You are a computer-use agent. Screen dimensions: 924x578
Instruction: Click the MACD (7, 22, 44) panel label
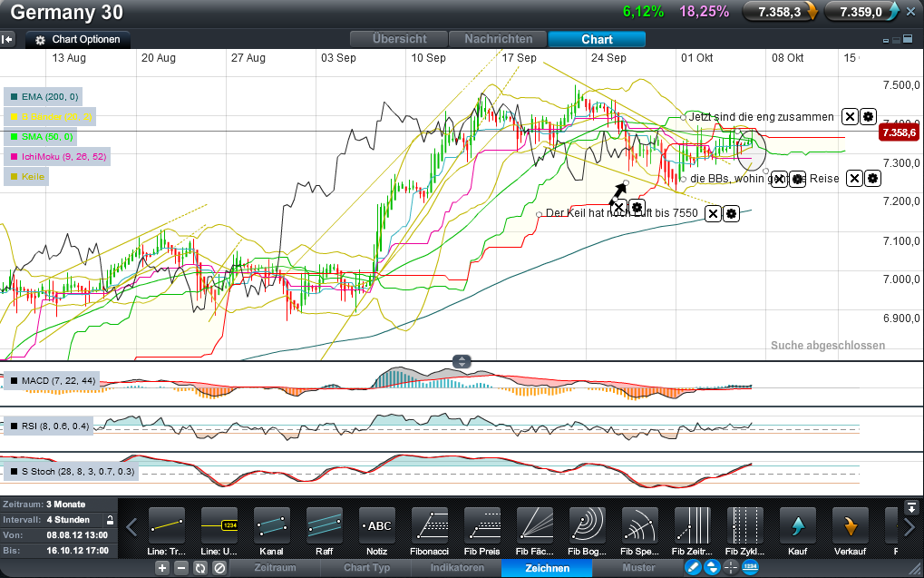(x=52, y=381)
